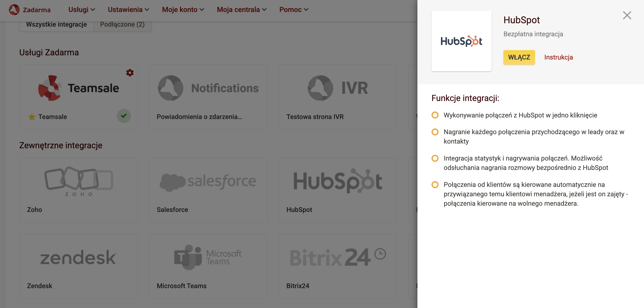644x308 pixels.
Task: Click the Teamsale yellow star icon
Action: pos(32,117)
